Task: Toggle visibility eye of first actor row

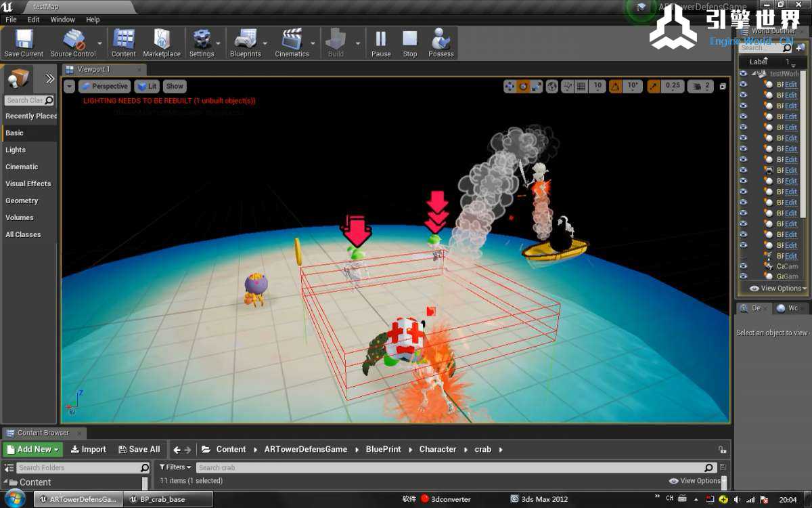Action: 743,84
